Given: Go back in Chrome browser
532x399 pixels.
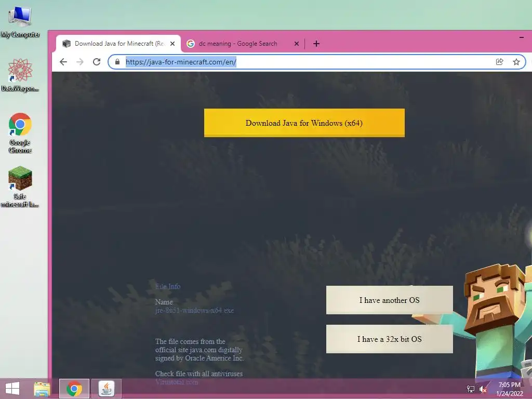Looking at the screenshot, I should [63, 62].
